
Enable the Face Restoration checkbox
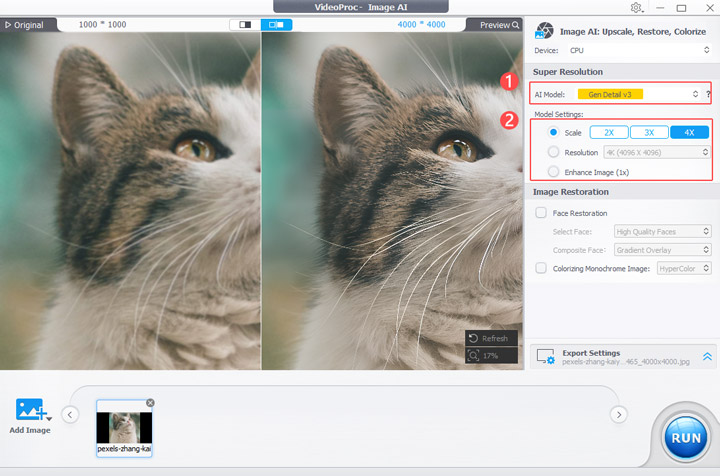pyautogui.click(x=541, y=213)
